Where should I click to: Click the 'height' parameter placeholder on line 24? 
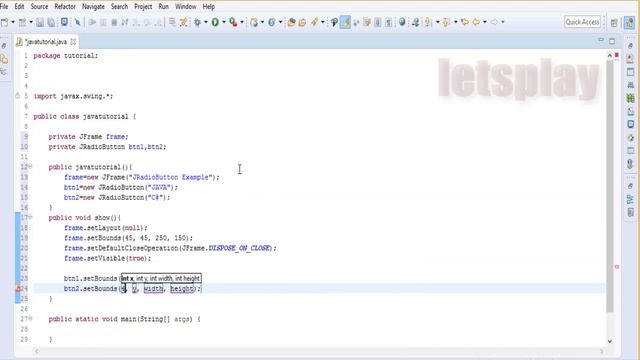point(182,289)
